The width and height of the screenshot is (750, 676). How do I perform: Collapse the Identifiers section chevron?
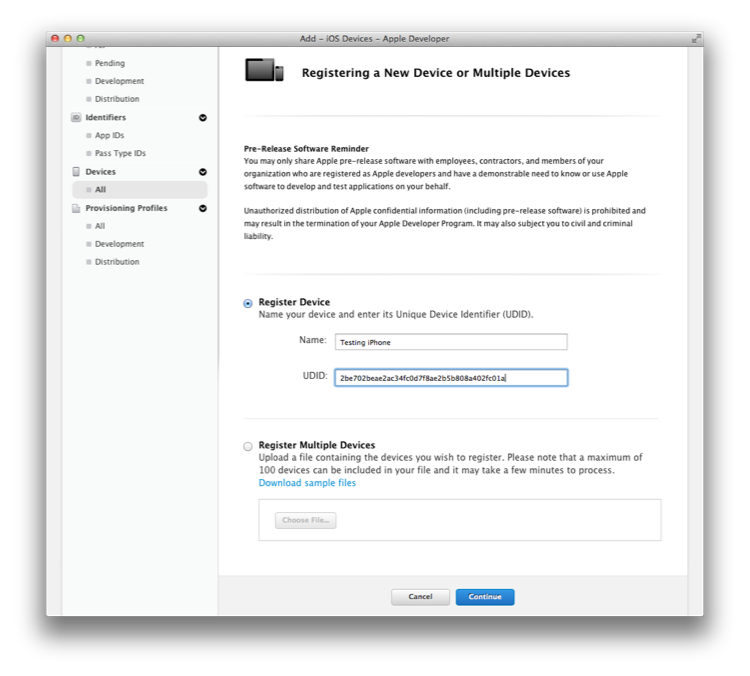pos(203,118)
